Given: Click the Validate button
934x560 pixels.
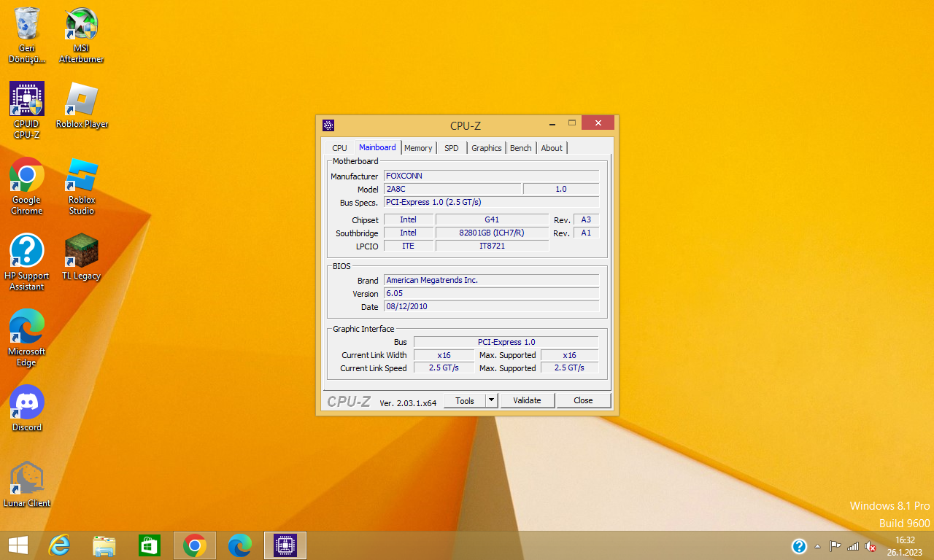Looking at the screenshot, I should click(527, 400).
